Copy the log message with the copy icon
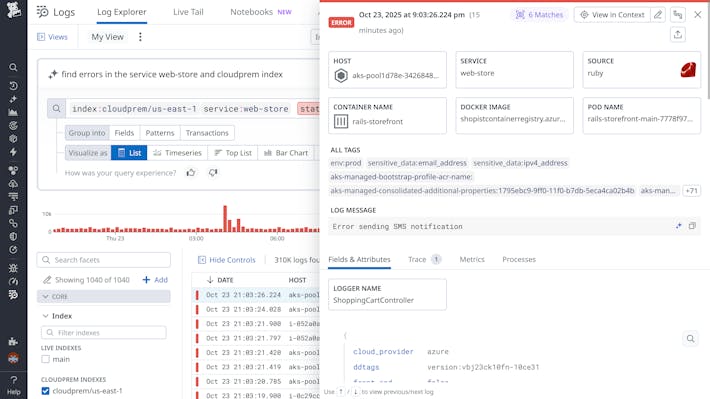Image resolution: width=710 pixels, height=399 pixels. click(692, 226)
